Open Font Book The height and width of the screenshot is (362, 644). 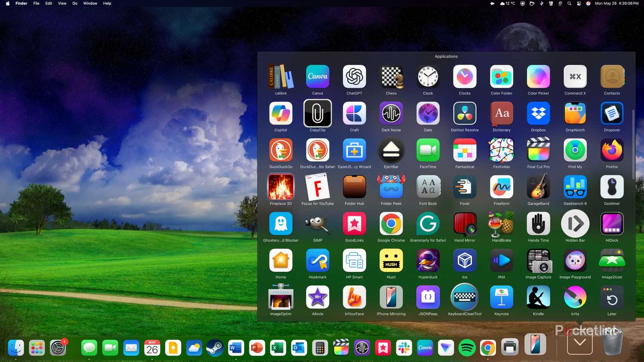point(428,187)
